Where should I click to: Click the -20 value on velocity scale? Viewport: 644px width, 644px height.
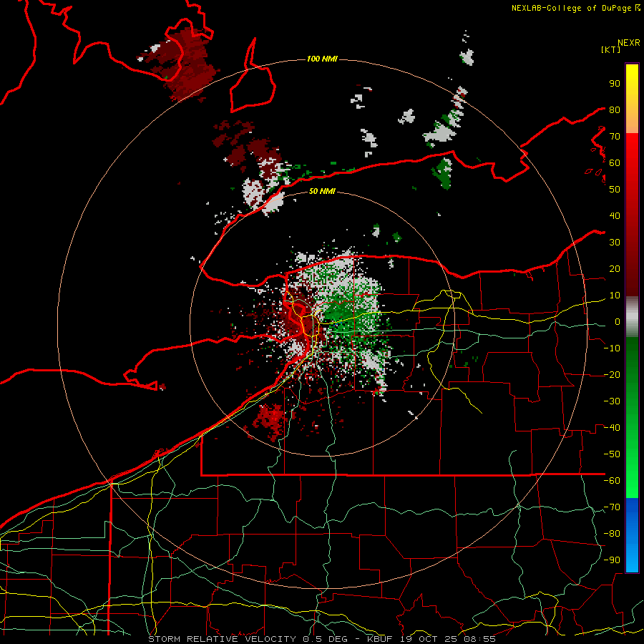pyautogui.click(x=612, y=374)
